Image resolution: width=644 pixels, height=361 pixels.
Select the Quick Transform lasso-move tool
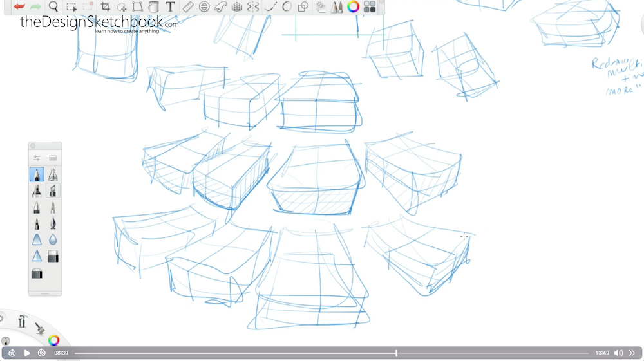tap(122, 7)
